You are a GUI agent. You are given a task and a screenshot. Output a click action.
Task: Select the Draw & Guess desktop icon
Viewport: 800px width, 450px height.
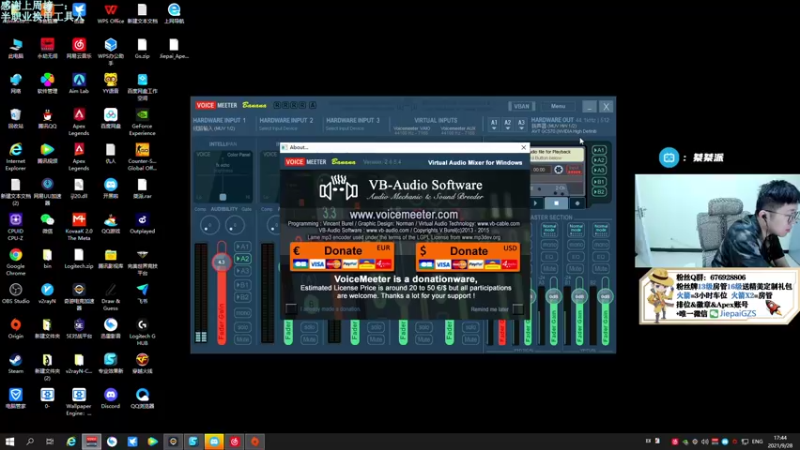[x=110, y=296]
